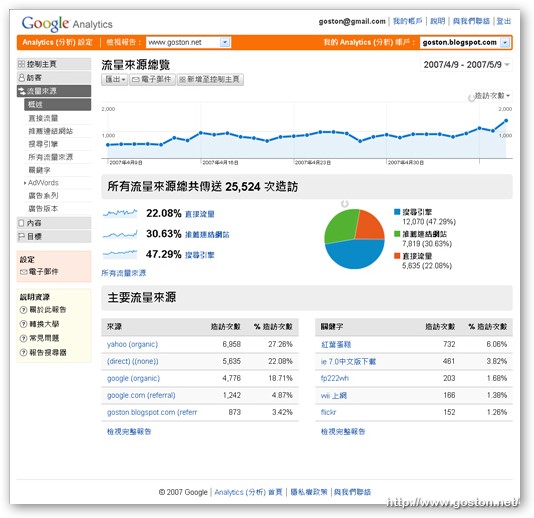This screenshot has width=534, height=518.
Task: Click the sparkline chart beside 22.08%
Action: pos(120,213)
